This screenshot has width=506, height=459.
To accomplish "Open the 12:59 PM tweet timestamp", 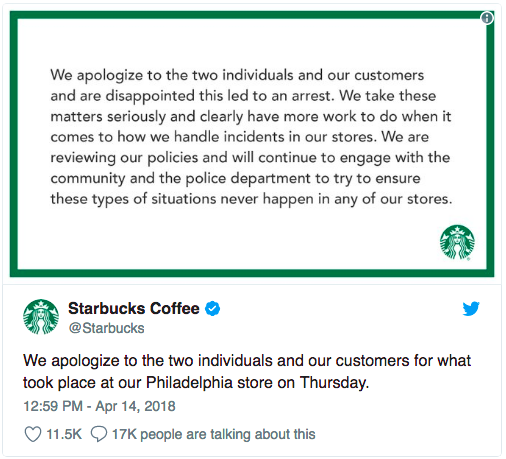I will tap(99, 406).
